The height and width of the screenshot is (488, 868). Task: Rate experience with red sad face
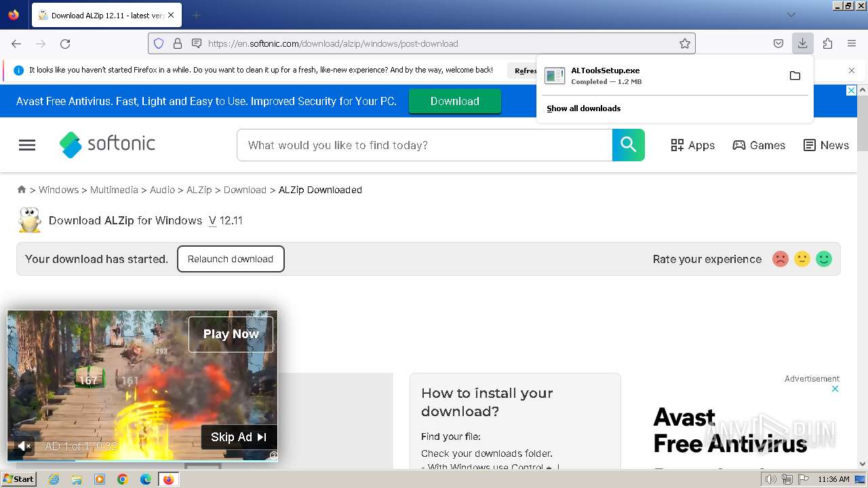[x=781, y=259]
